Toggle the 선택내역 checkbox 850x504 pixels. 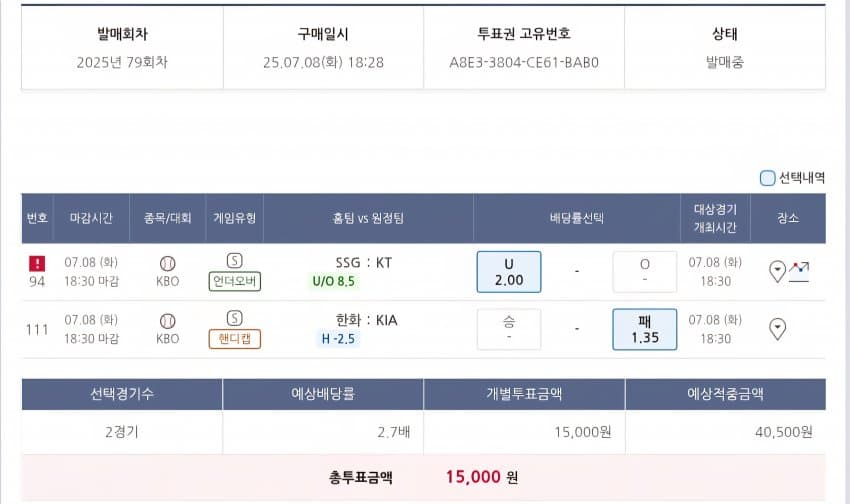(x=767, y=178)
